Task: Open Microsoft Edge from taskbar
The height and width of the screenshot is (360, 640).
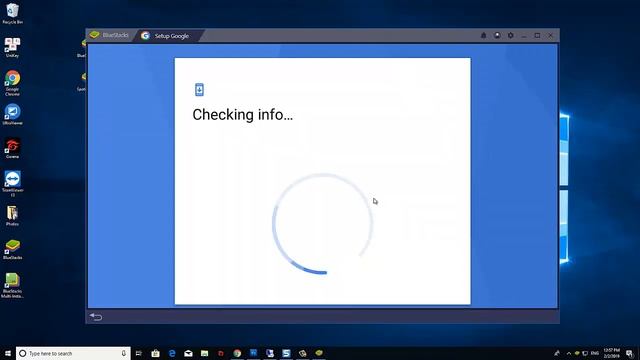Action: [172, 353]
